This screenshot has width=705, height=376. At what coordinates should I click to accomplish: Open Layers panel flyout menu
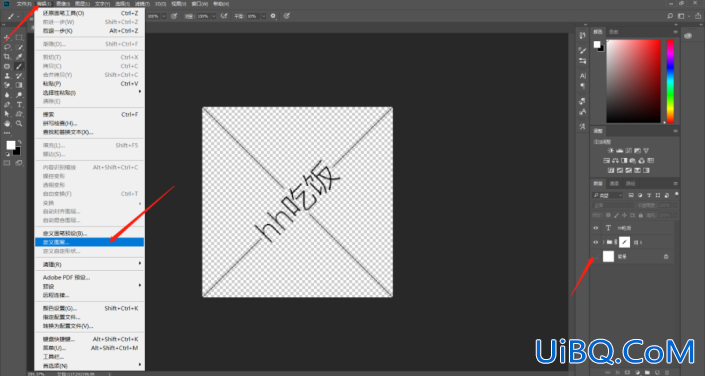675,184
